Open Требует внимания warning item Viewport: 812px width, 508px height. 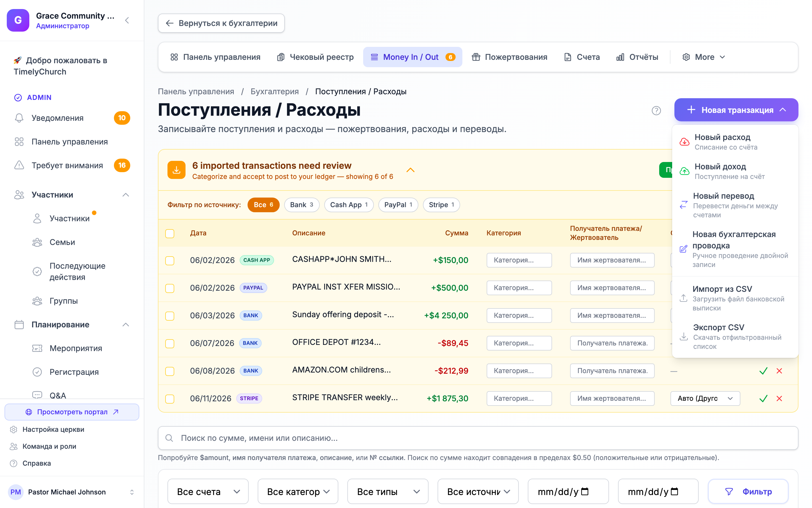pos(72,165)
